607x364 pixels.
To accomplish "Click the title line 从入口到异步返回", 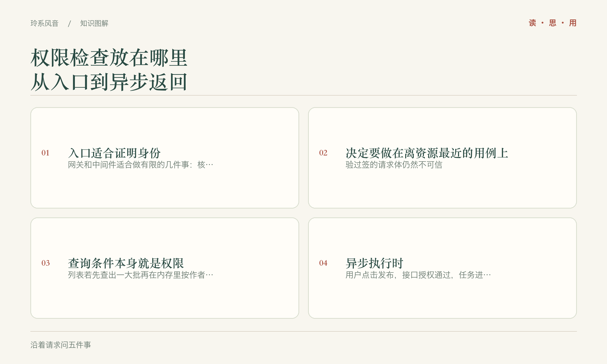I will pos(109,82).
